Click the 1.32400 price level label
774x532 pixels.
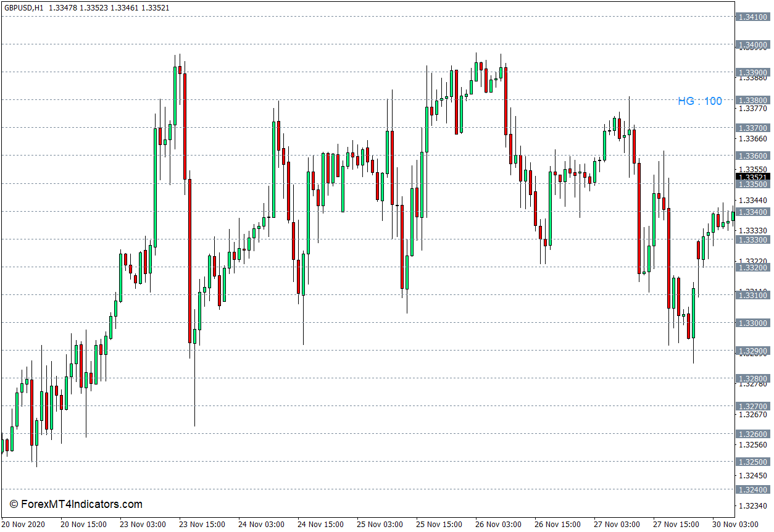pos(753,489)
